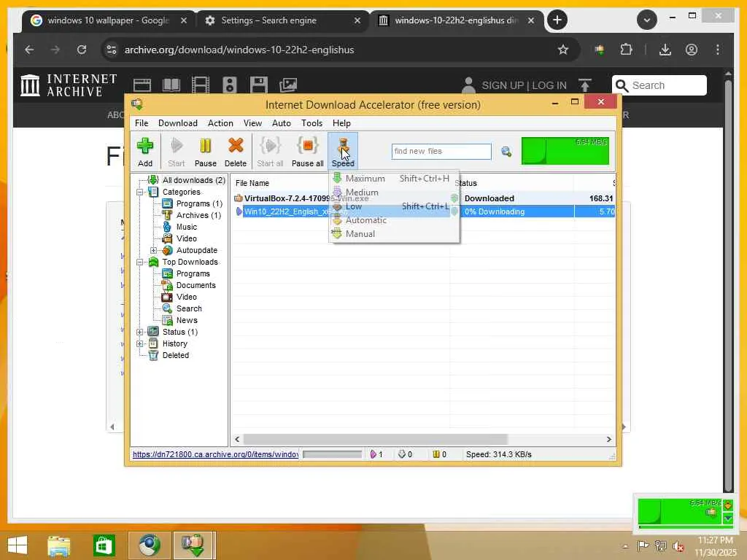The image size is (747, 560).
Task: Choose Manual speed from the Speed menu
Action: tap(393, 234)
